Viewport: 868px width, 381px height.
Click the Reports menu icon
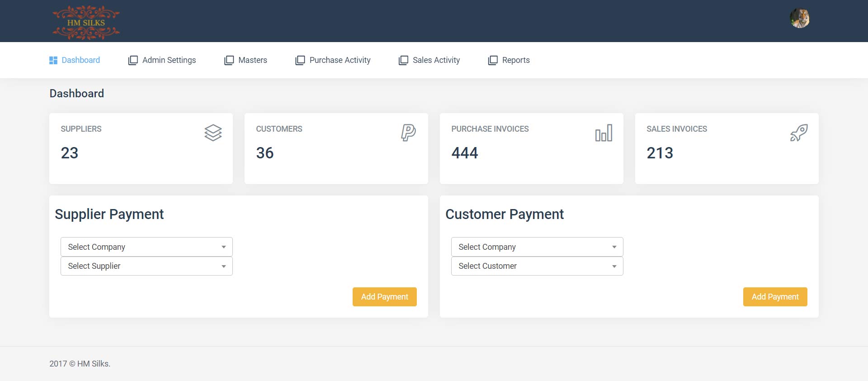493,60
